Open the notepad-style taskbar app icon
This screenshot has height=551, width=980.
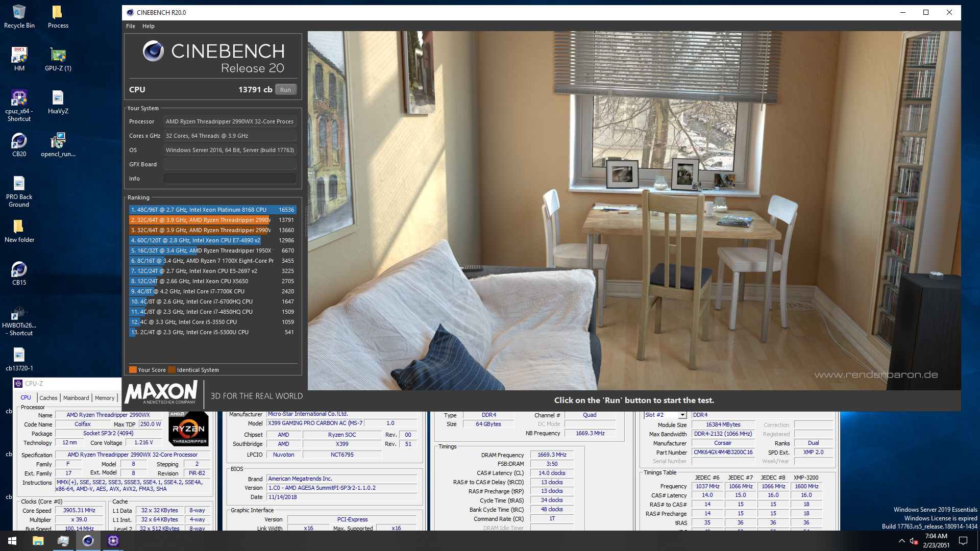tap(63, 541)
